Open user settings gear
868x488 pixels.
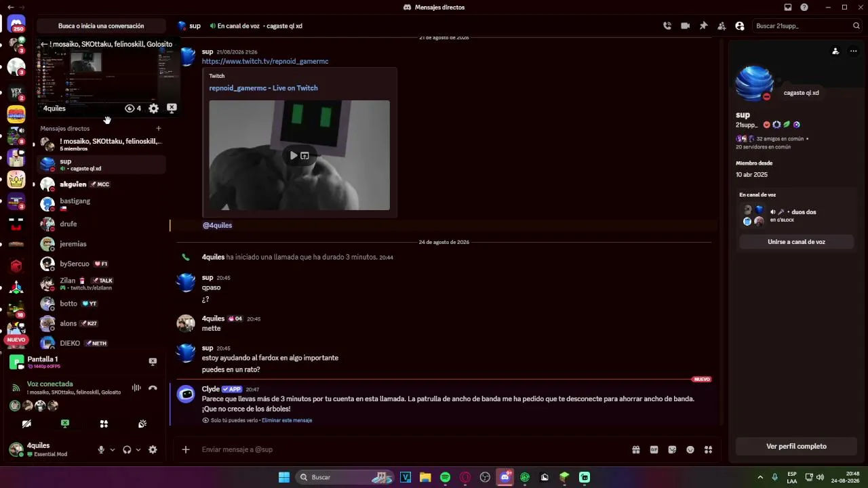153,449
